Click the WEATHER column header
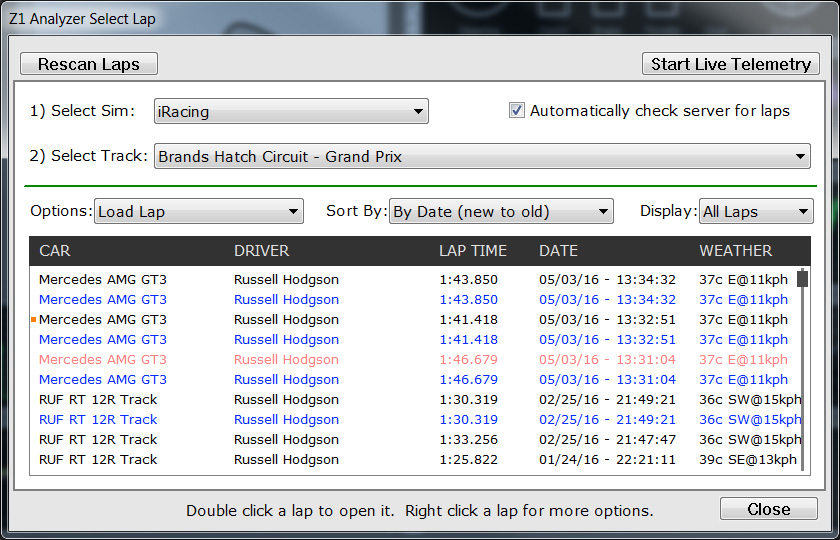This screenshot has height=540, width=840. click(736, 251)
